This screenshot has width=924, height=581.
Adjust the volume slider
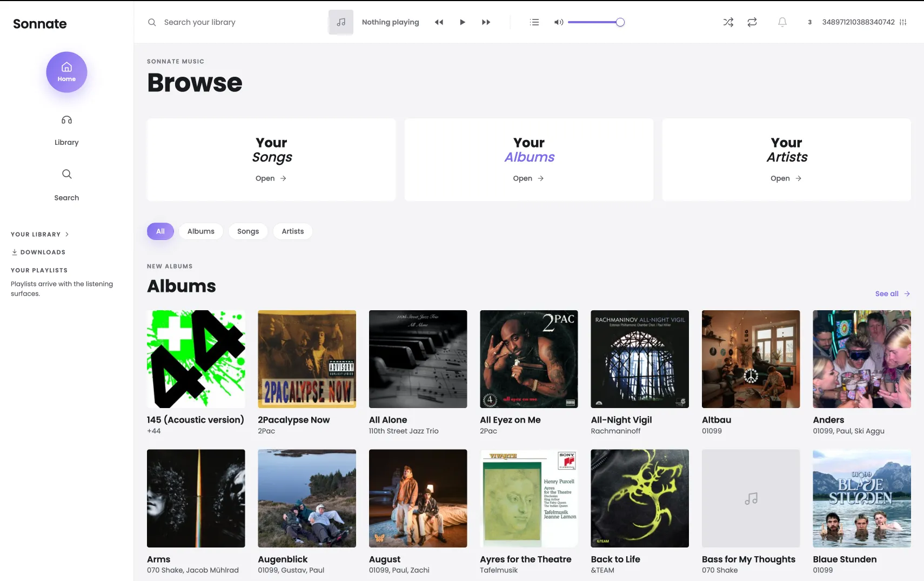(x=596, y=22)
